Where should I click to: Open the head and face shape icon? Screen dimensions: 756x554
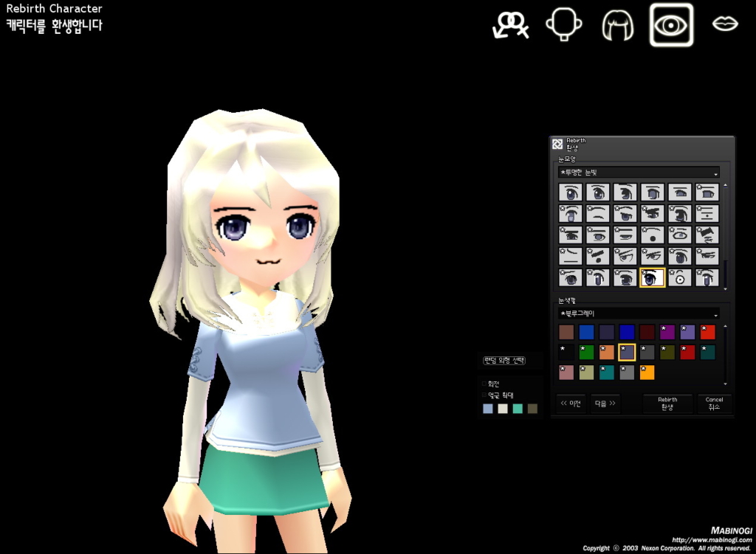pyautogui.click(x=563, y=24)
